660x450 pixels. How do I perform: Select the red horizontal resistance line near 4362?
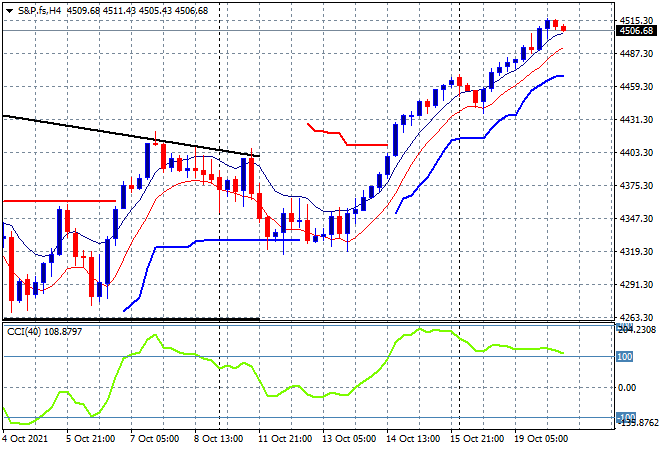(59, 201)
